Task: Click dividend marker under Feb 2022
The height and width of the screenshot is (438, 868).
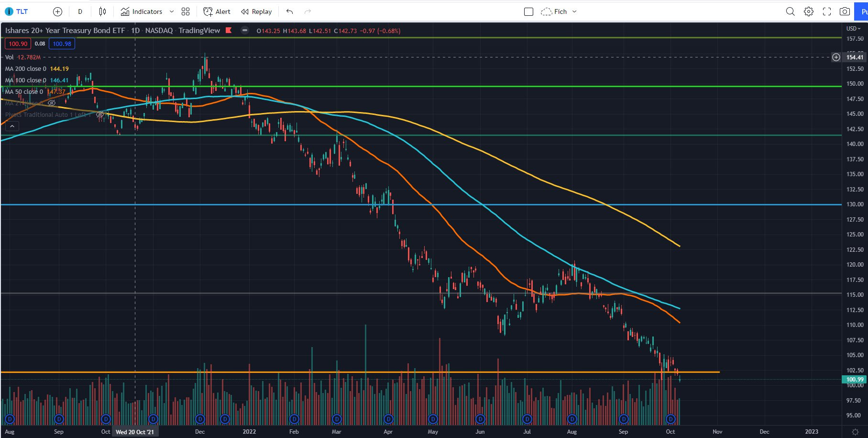Action: [294, 419]
